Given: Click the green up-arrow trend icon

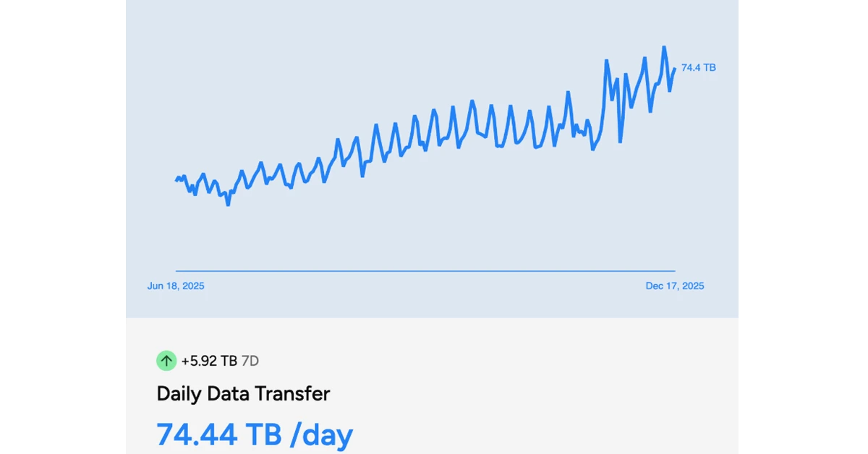Looking at the screenshot, I should [x=166, y=361].
